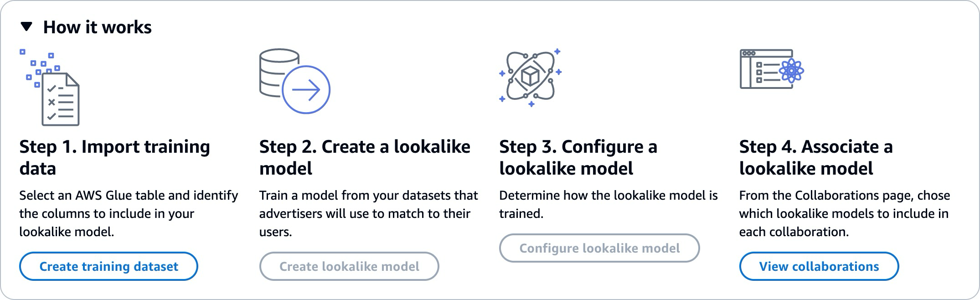980x300 pixels.
Task: Click the disclosure triangle beside How it works
Action: (26, 27)
